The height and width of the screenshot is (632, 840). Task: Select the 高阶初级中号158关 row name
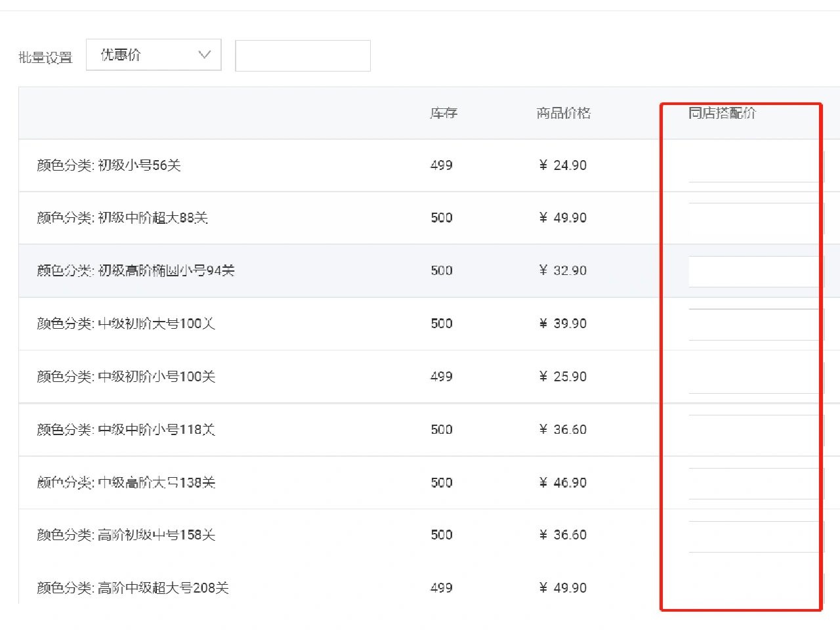click(126, 535)
